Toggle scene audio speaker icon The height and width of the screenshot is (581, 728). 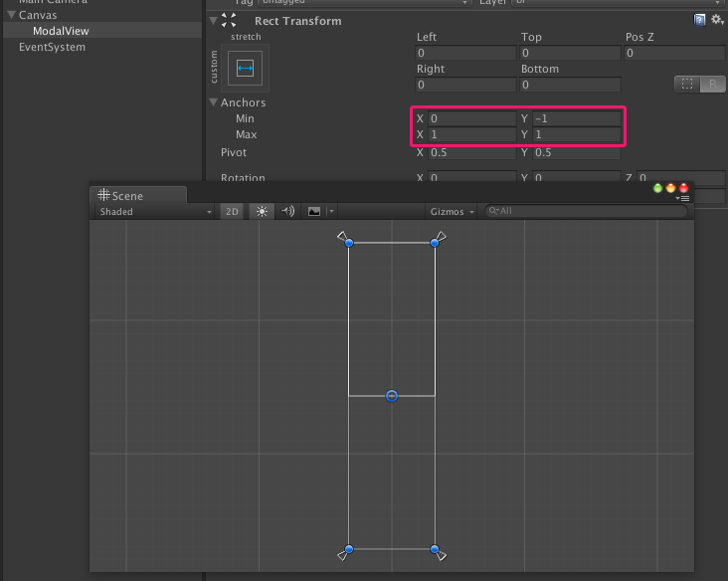coord(287,211)
